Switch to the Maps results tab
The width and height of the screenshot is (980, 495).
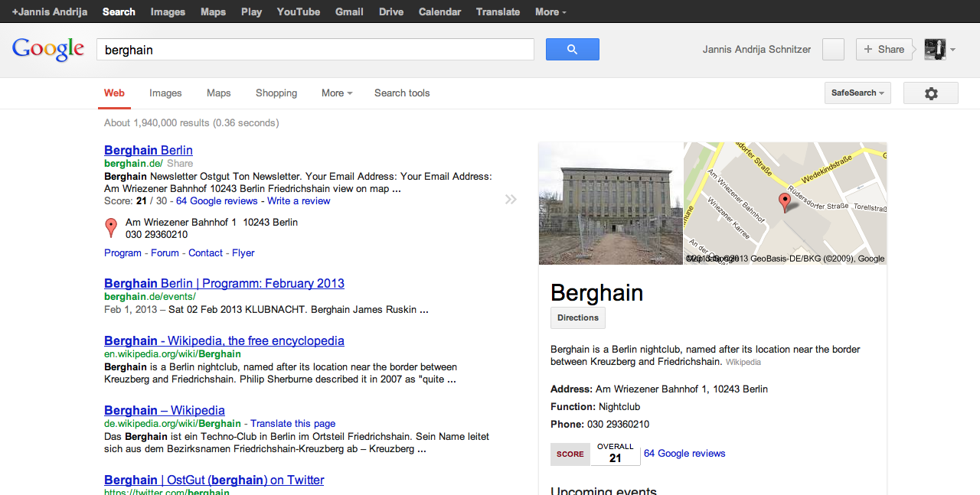[218, 93]
